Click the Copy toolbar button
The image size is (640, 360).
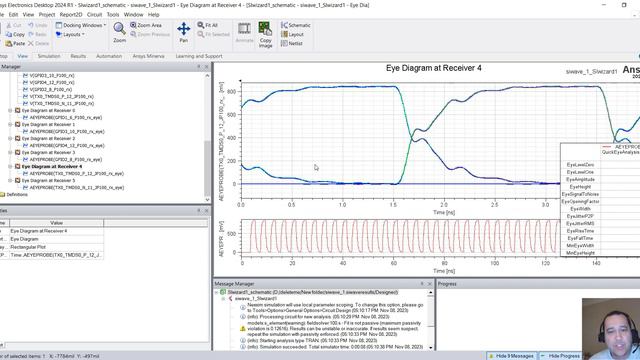coord(15,35)
